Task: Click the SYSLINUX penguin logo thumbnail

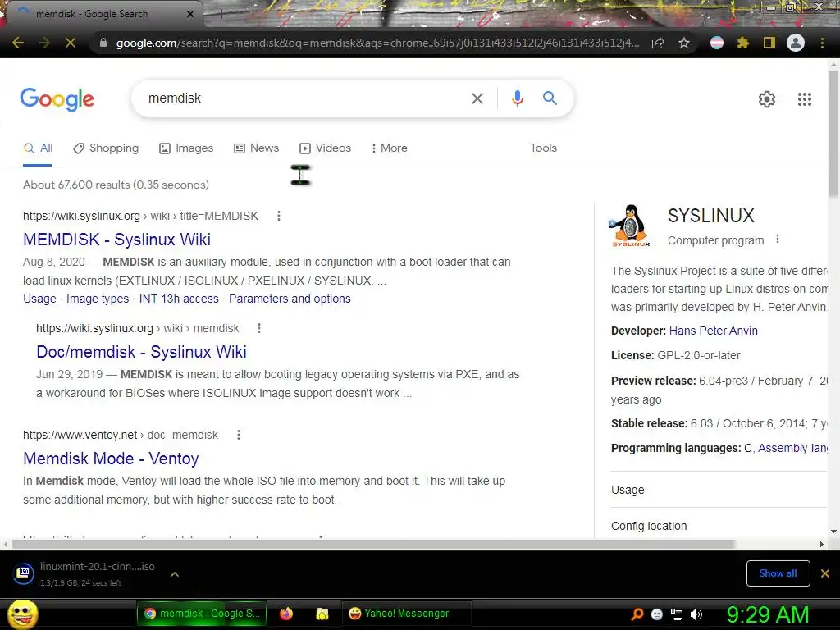Action: (631, 226)
